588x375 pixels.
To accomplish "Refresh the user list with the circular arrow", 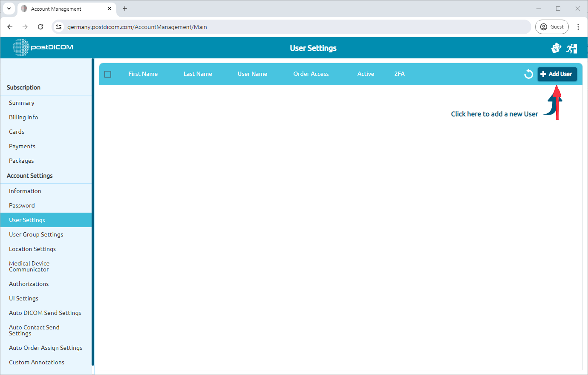I will tap(528, 74).
